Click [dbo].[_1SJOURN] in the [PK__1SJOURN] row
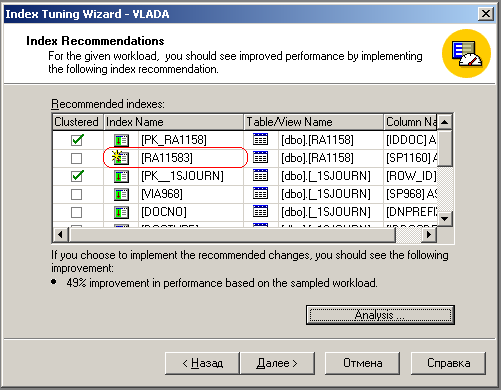The height and width of the screenshot is (390, 501). (326, 176)
